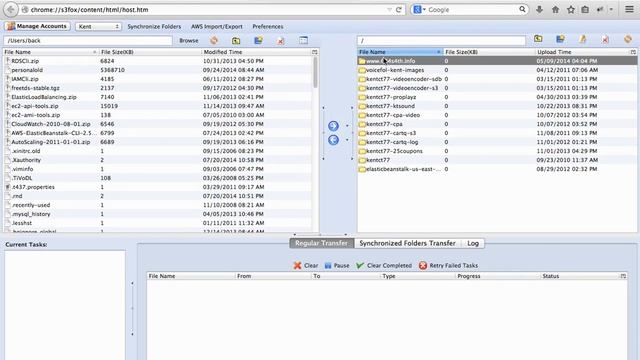Open the Kent account dropdown
This screenshot has width=640, height=360.
[x=98, y=26]
